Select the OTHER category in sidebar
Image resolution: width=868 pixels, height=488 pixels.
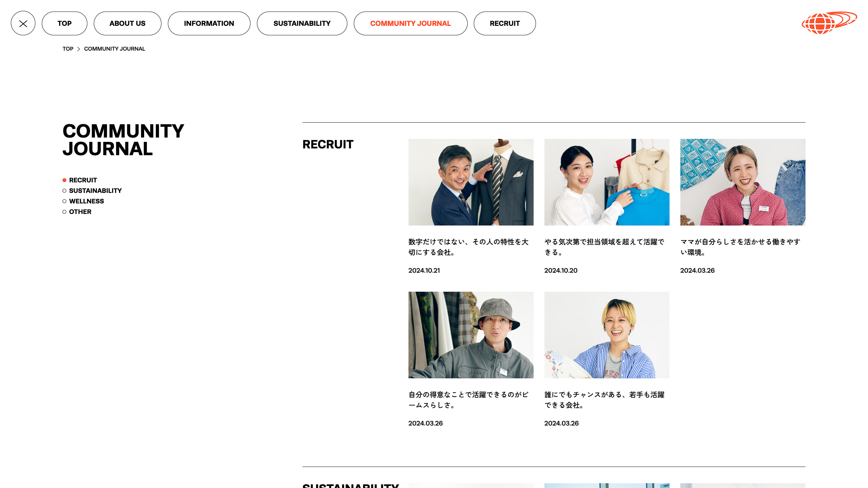coord(80,212)
